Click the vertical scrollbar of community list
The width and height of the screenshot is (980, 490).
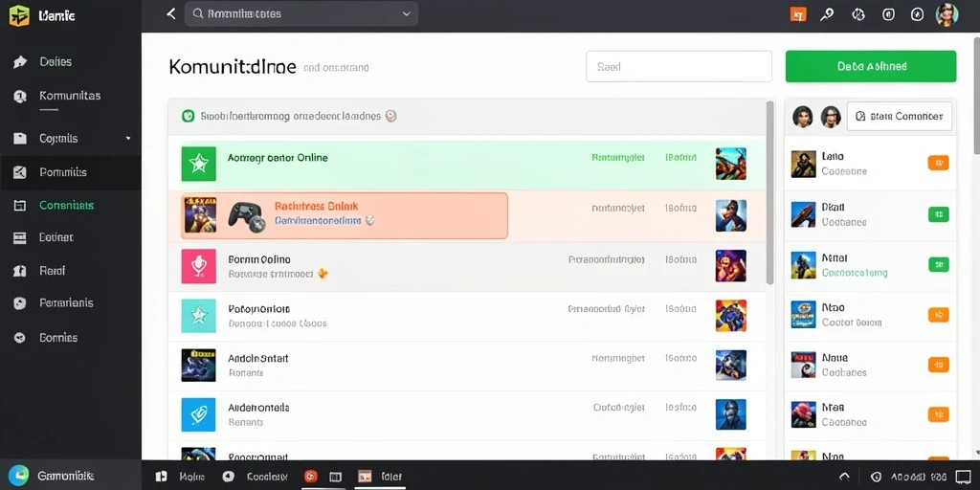pyautogui.click(x=770, y=193)
